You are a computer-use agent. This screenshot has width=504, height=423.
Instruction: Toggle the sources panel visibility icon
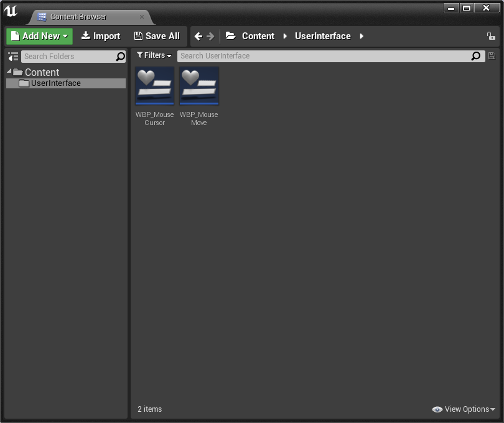13,57
